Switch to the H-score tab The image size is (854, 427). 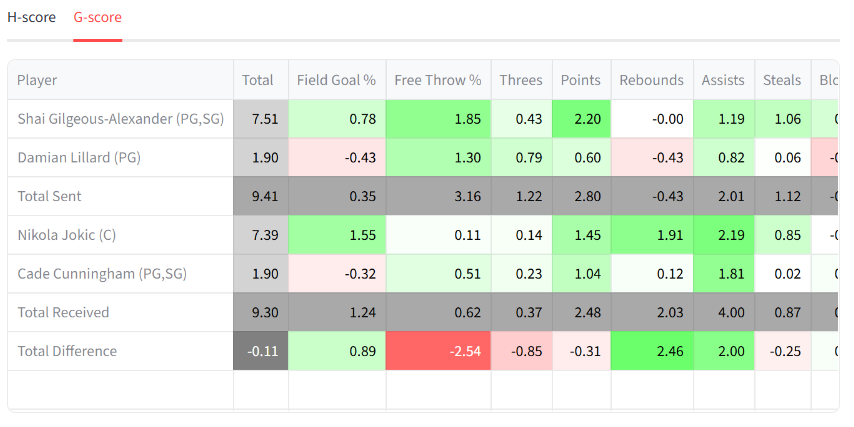tap(32, 18)
